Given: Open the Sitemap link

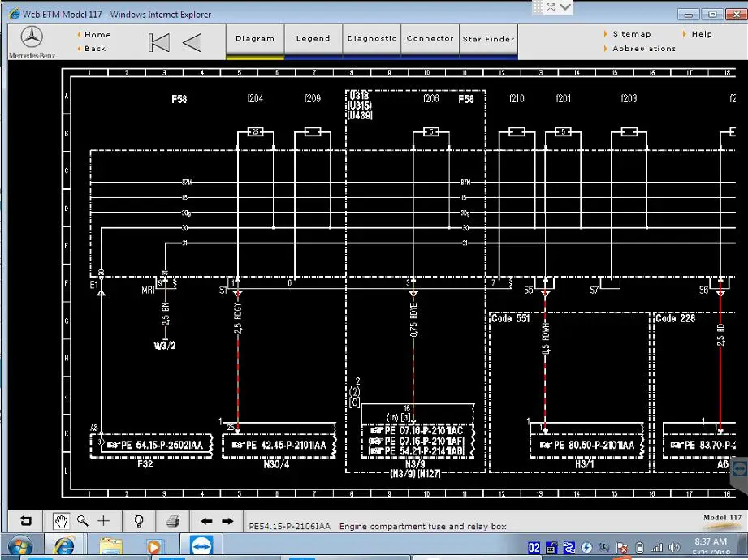Looking at the screenshot, I should coord(632,34).
